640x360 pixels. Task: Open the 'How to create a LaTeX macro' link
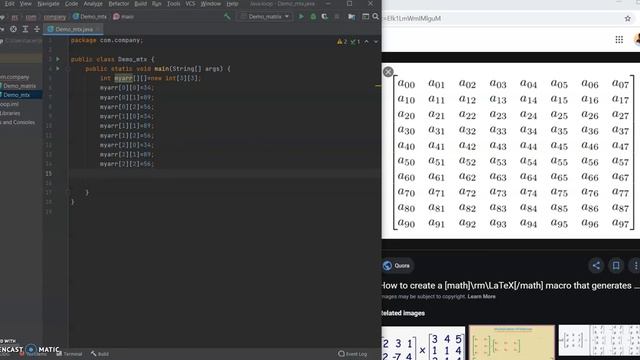pos(510,285)
